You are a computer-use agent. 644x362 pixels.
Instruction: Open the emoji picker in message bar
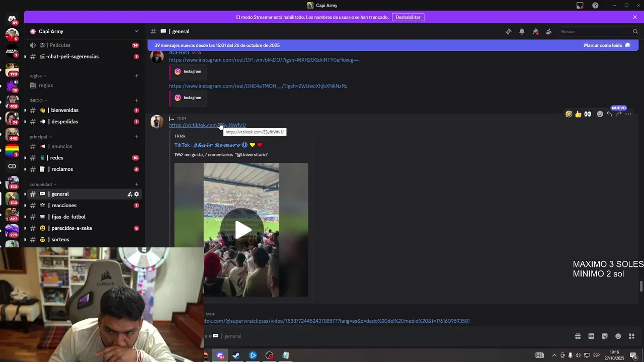coord(618,336)
